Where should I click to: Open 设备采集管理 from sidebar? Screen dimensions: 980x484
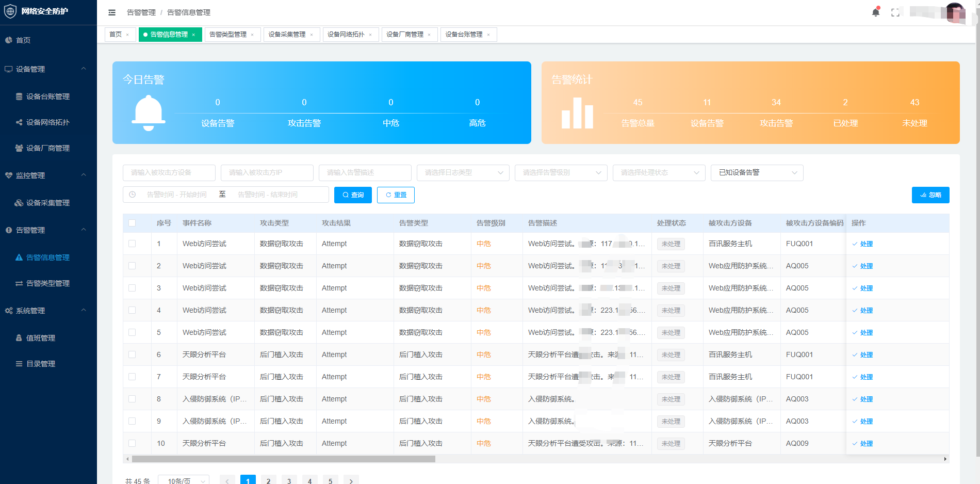(48, 203)
